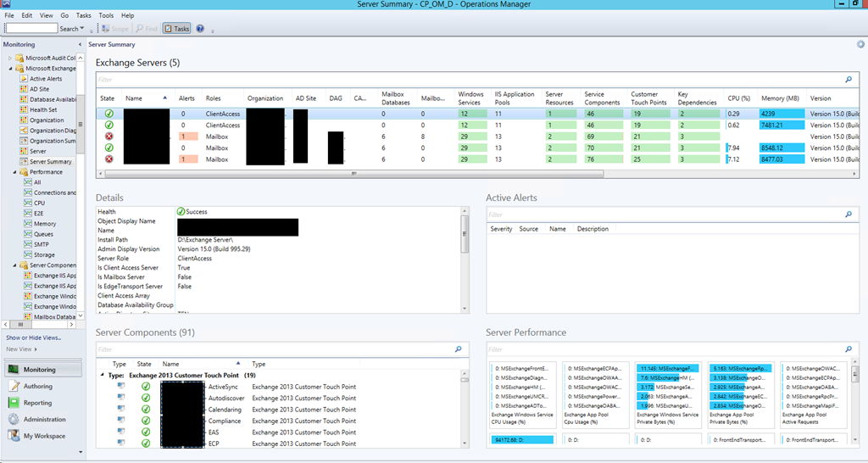Go to My Workspace

click(42, 436)
